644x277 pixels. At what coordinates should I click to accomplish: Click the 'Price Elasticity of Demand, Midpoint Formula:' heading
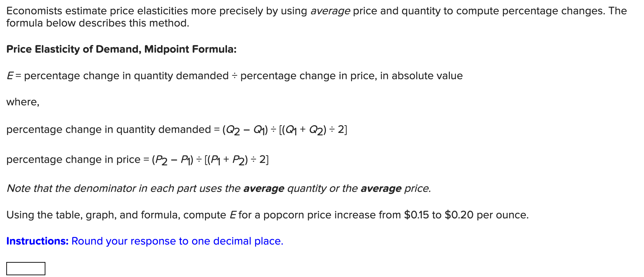coord(122,49)
